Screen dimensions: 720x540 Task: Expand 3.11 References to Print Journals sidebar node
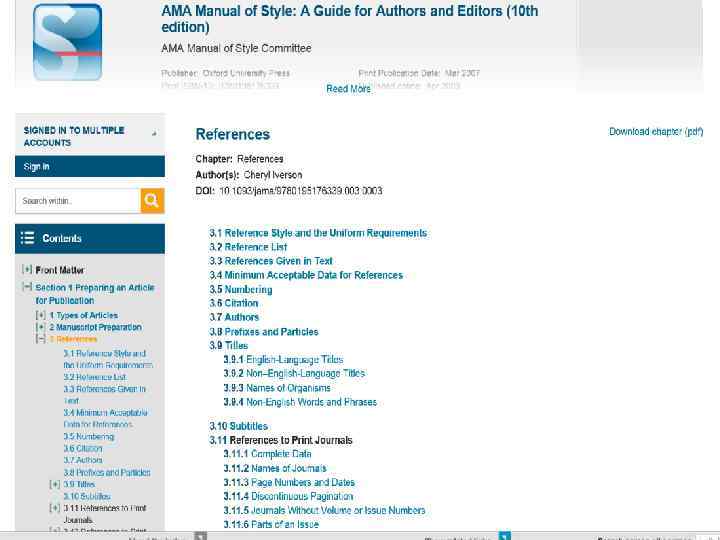(55, 508)
